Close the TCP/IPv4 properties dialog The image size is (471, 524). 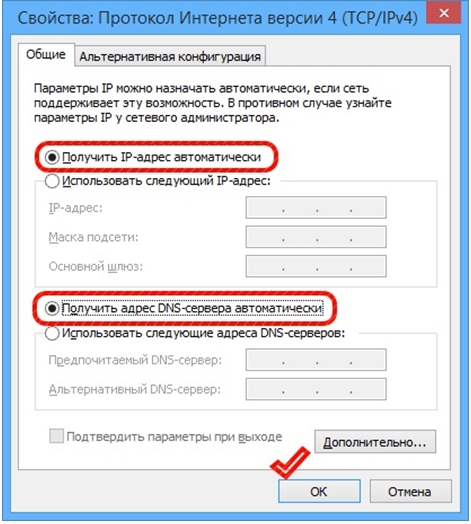click(x=444, y=13)
